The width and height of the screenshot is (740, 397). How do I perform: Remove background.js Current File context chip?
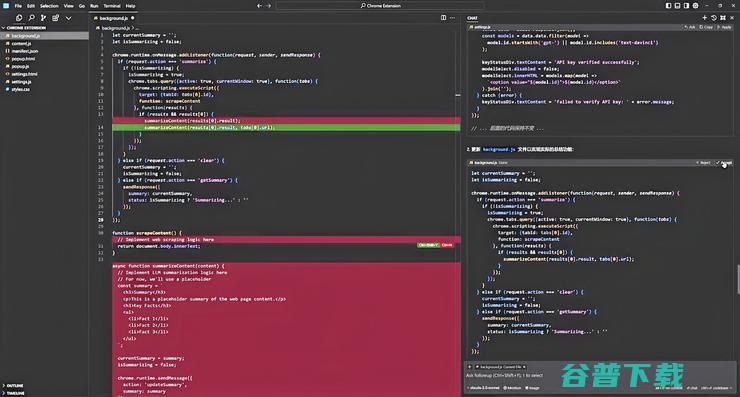tap(524, 367)
